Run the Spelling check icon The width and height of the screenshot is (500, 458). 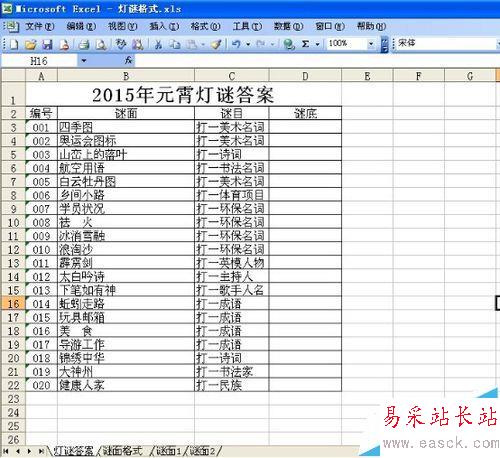[120, 44]
